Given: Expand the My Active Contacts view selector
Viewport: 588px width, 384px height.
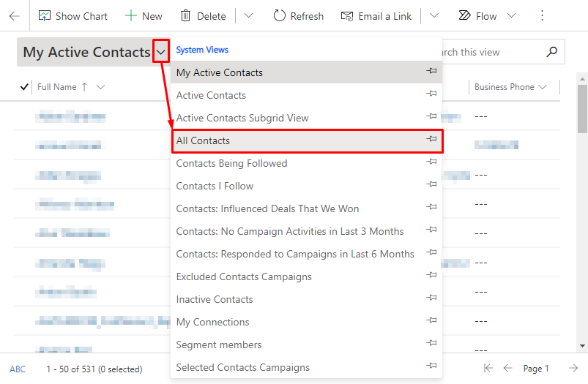Looking at the screenshot, I should point(161,52).
